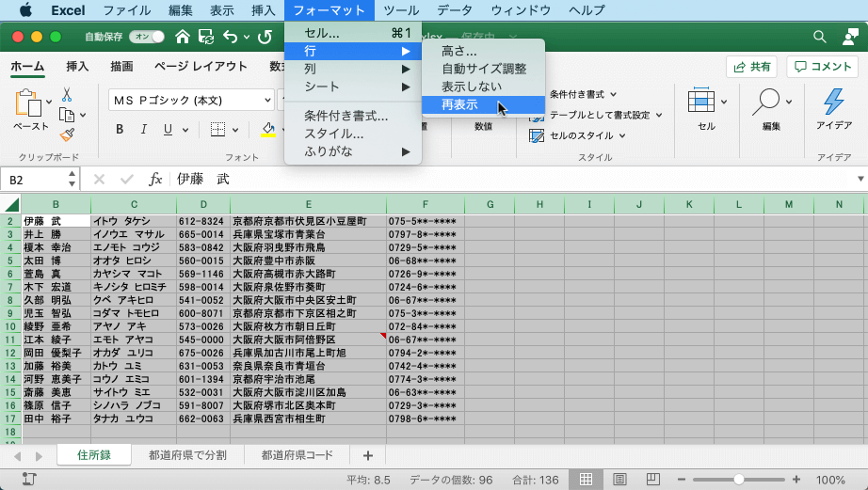Open the ふりがな submenu
The image size is (868, 490).
353,151
